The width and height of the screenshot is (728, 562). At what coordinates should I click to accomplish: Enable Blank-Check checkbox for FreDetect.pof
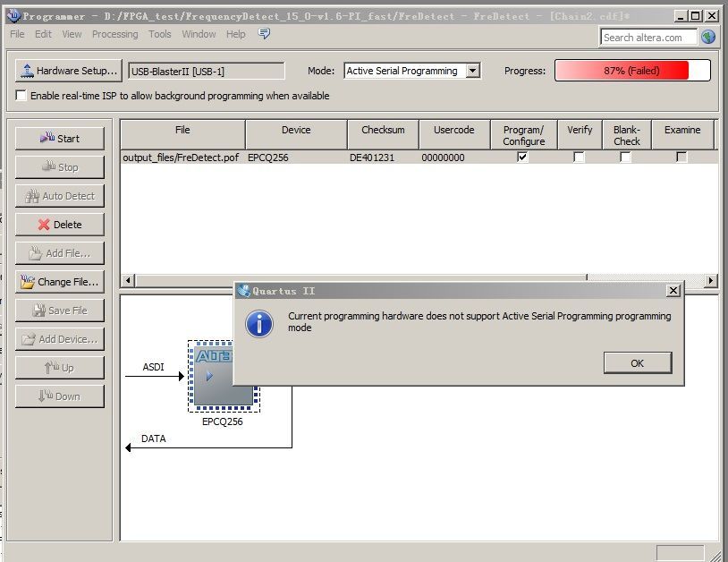(x=625, y=157)
